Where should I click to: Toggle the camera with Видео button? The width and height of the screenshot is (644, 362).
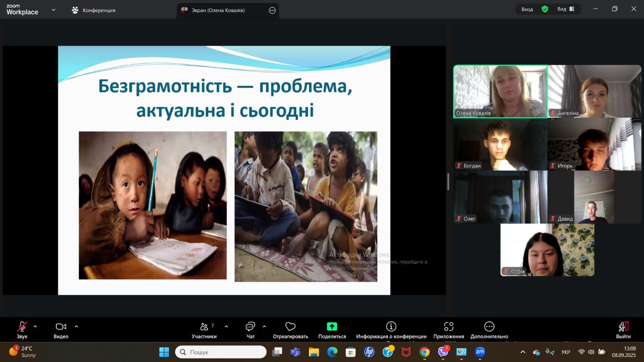(61, 327)
